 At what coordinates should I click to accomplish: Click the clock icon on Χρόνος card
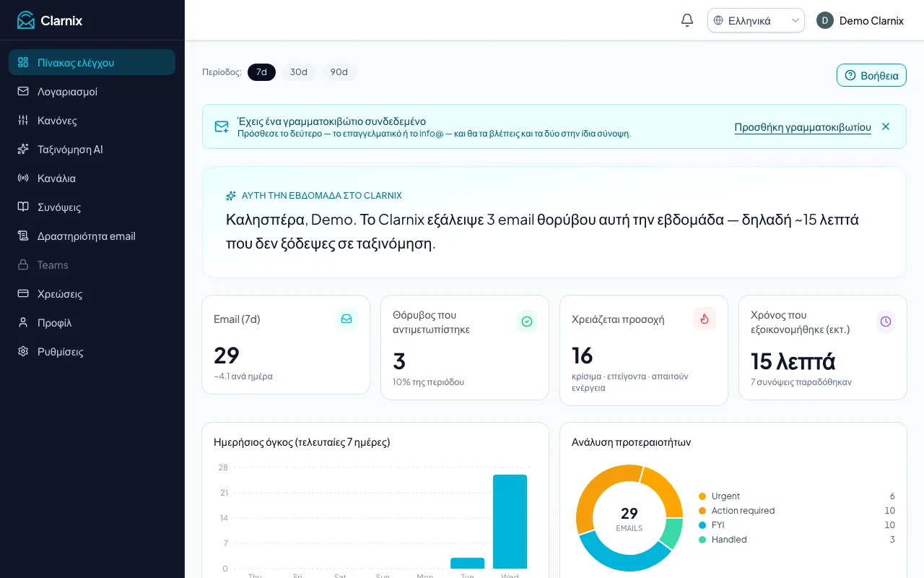pyautogui.click(x=886, y=322)
